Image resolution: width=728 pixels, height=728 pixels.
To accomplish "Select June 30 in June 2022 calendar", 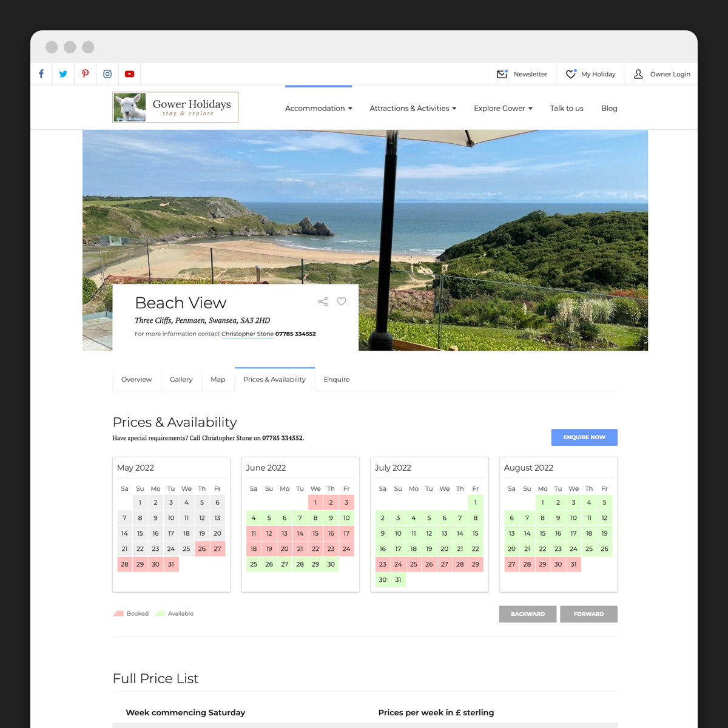I will [331, 564].
